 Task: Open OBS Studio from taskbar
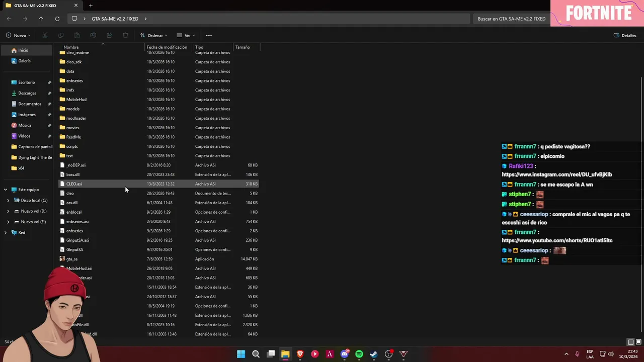[x=388, y=354]
